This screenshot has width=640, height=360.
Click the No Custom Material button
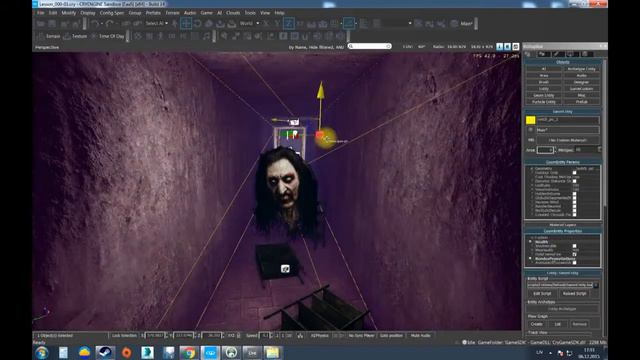(568, 140)
